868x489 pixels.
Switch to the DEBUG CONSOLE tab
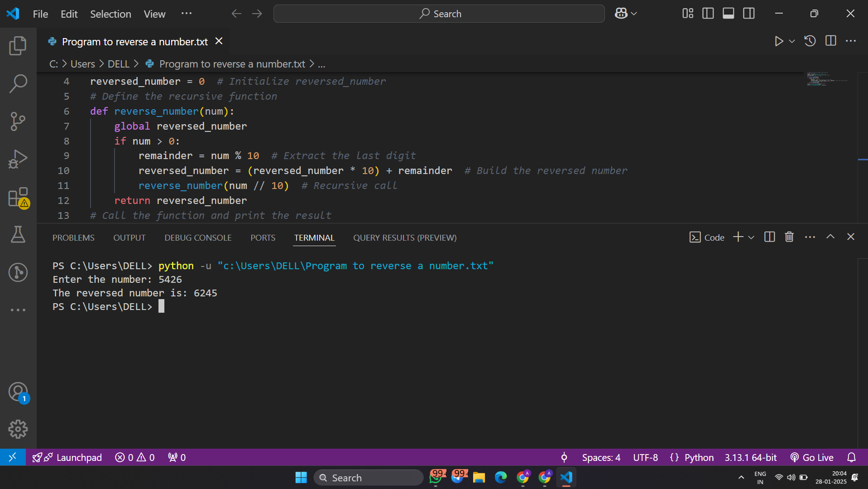click(x=198, y=237)
